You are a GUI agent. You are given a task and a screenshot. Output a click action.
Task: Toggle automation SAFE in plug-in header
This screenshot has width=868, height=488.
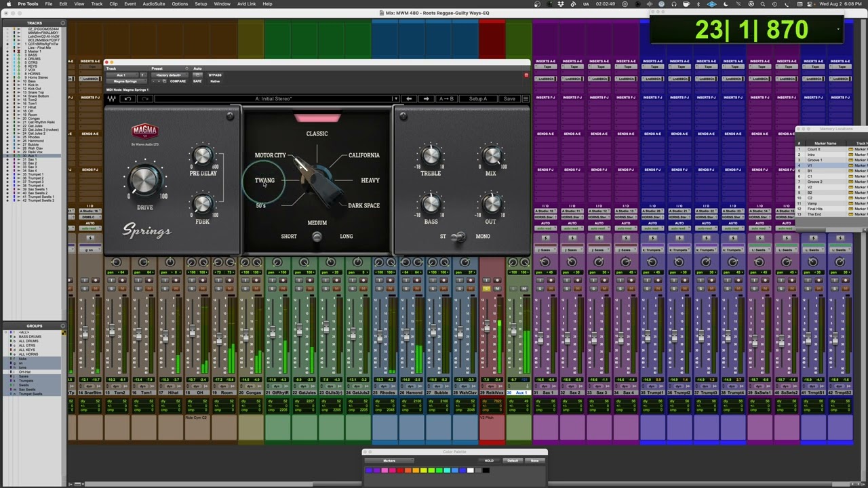pos(197,81)
